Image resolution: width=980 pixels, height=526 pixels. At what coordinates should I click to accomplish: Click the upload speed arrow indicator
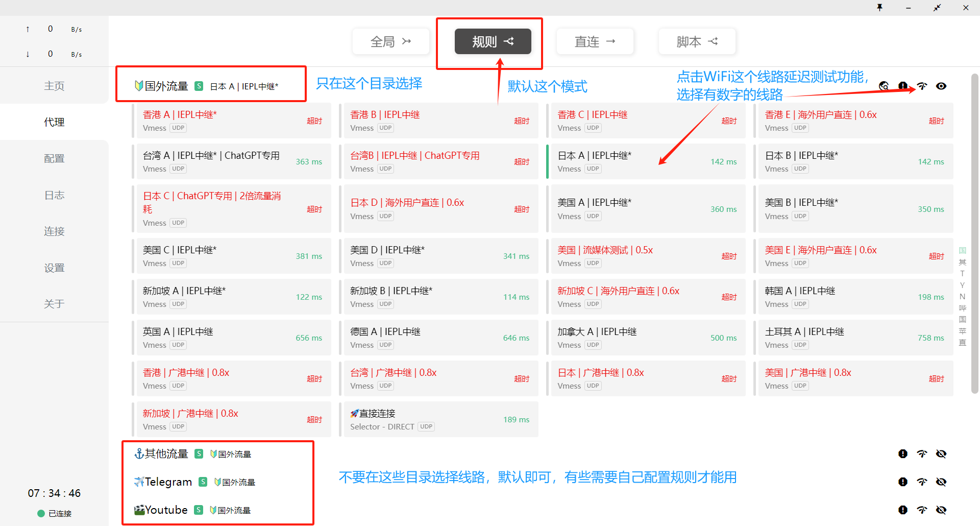(28, 29)
